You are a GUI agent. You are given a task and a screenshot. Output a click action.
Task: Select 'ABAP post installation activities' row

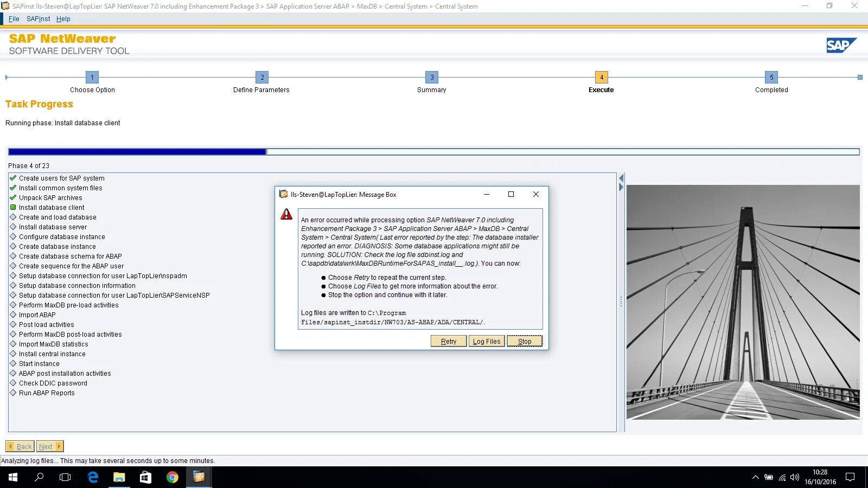(65, 374)
